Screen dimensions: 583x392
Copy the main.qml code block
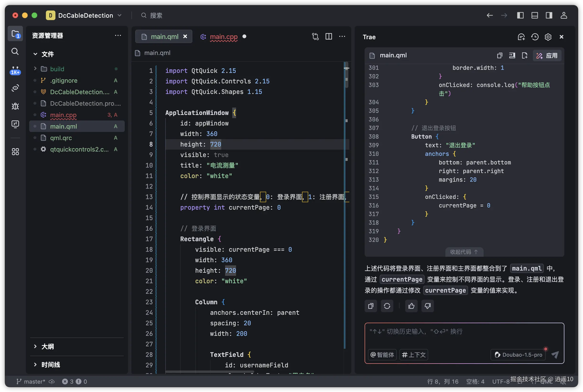click(500, 55)
